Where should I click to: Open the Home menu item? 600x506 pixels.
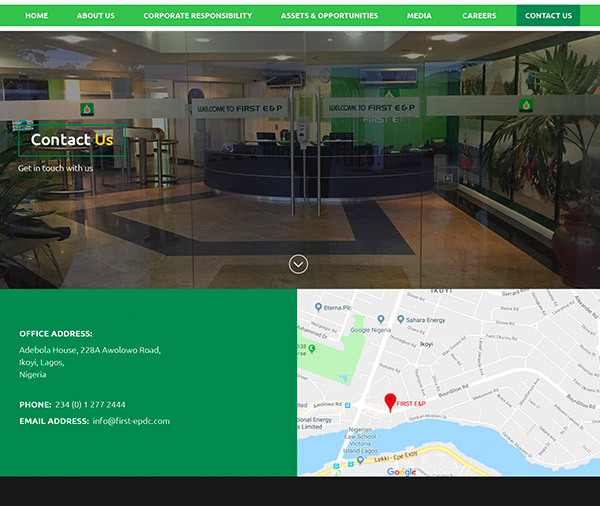click(x=36, y=16)
